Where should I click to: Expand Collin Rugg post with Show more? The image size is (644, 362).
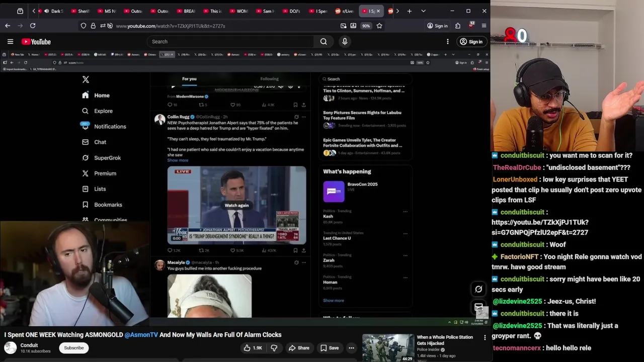(x=178, y=160)
